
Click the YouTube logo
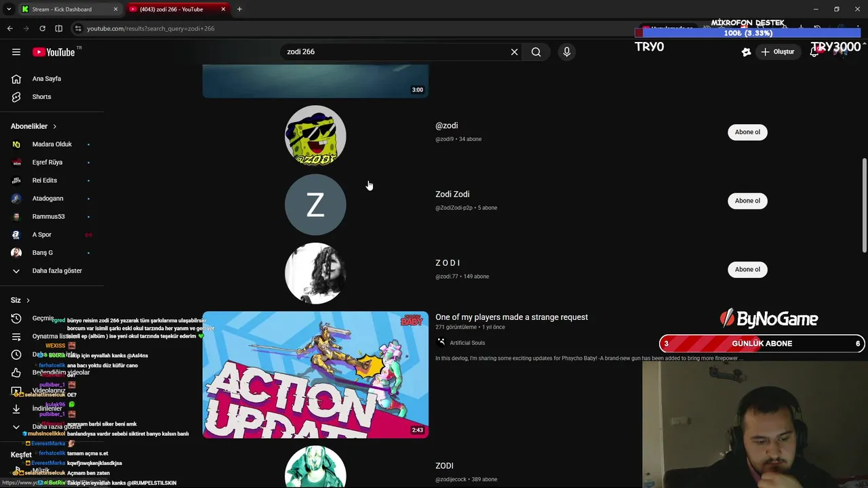pos(54,52)
